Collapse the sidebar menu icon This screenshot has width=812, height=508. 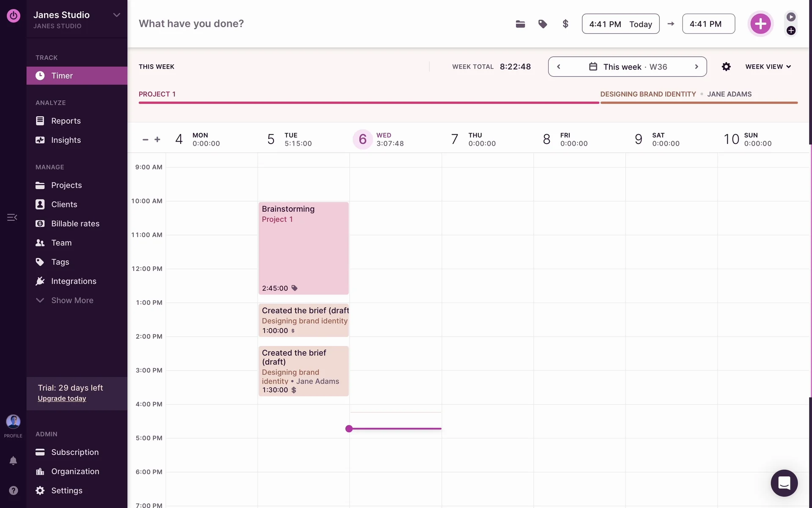click(x=12, y=217)
